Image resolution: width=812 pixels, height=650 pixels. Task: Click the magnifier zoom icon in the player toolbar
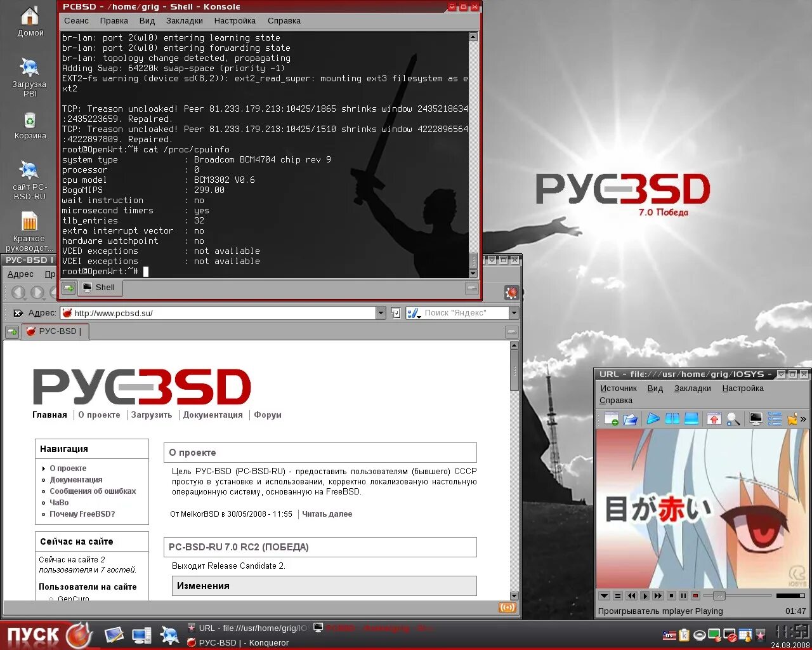733,419
